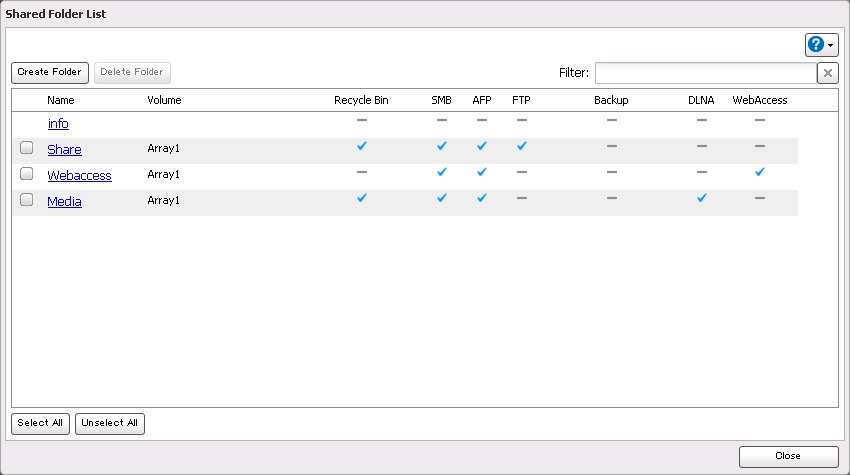Click the Webaccess row AFP checkmark
850x475 pixels.
pyautogui.click(x=481, y=172)
